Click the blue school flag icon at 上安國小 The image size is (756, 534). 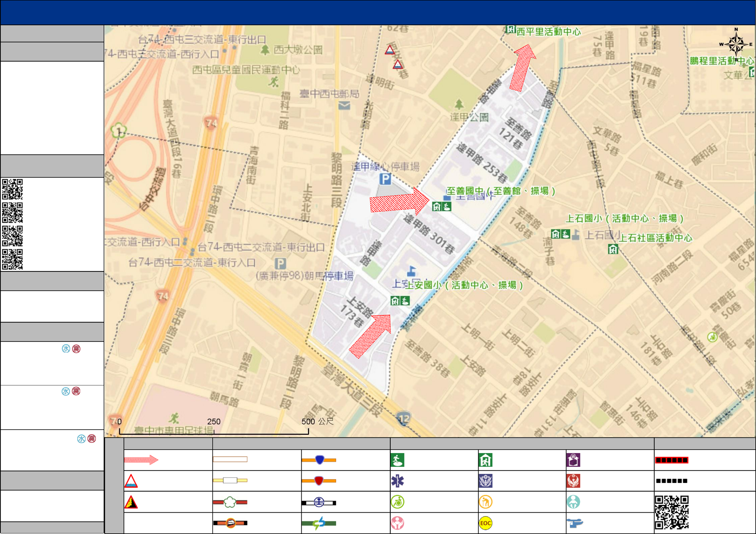(x=411, y=271)
